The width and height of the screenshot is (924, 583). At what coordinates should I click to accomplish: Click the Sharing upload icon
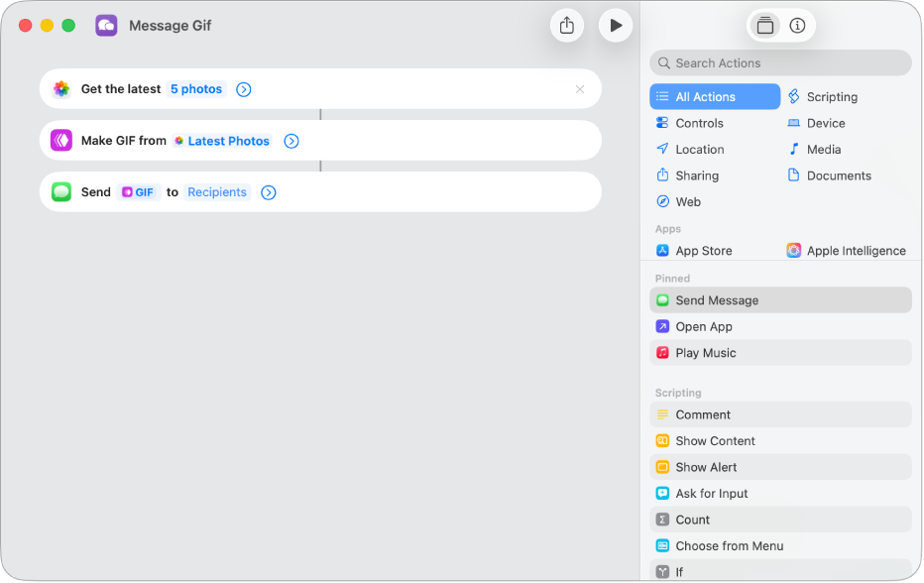pyautogui.click(x=662, y=175)
